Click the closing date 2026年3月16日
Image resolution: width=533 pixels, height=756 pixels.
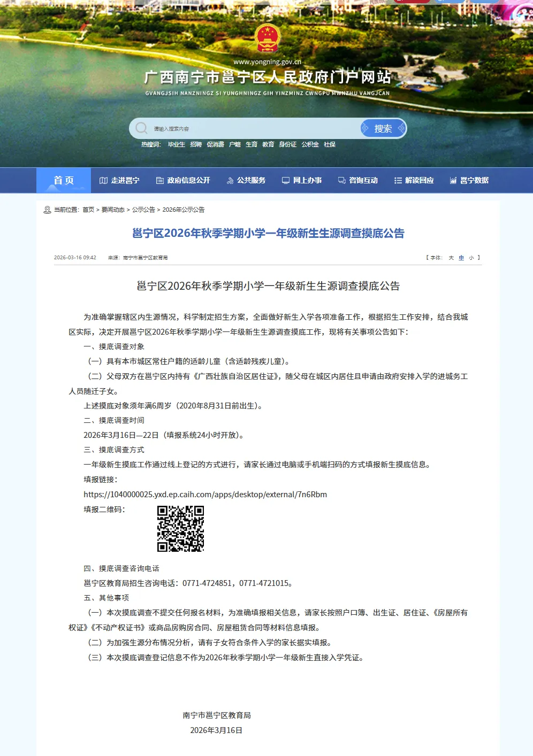point(216,730)
